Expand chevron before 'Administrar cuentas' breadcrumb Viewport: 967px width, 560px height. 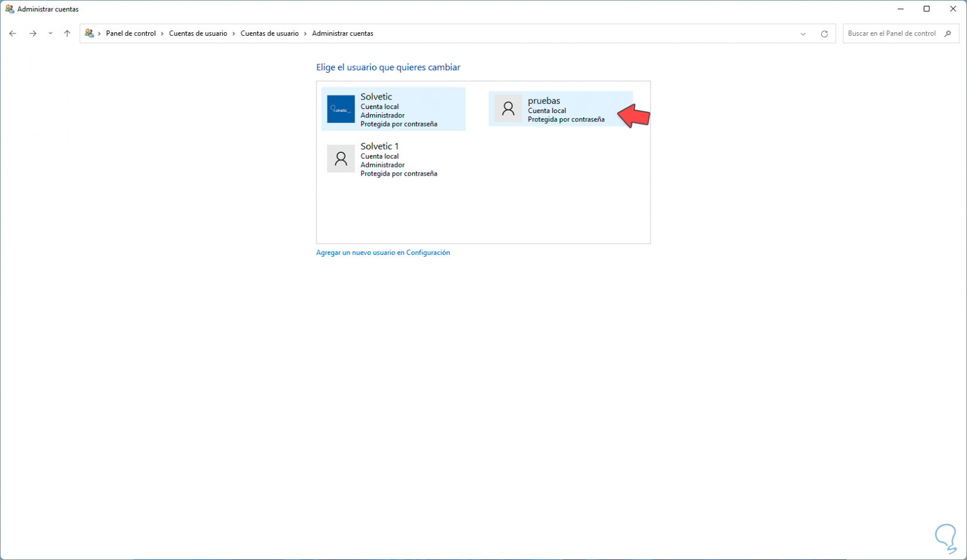click(x=305, y=33)
